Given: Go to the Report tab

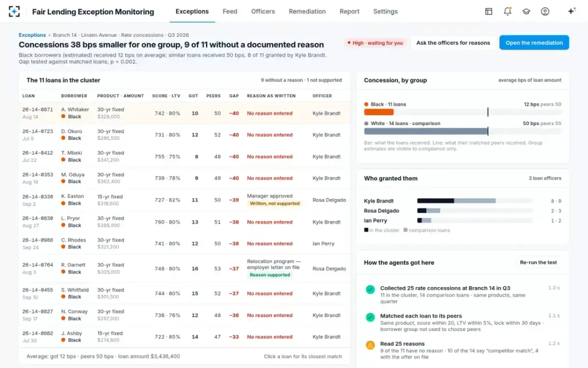Looking at the screenshot, I should 349,11.
